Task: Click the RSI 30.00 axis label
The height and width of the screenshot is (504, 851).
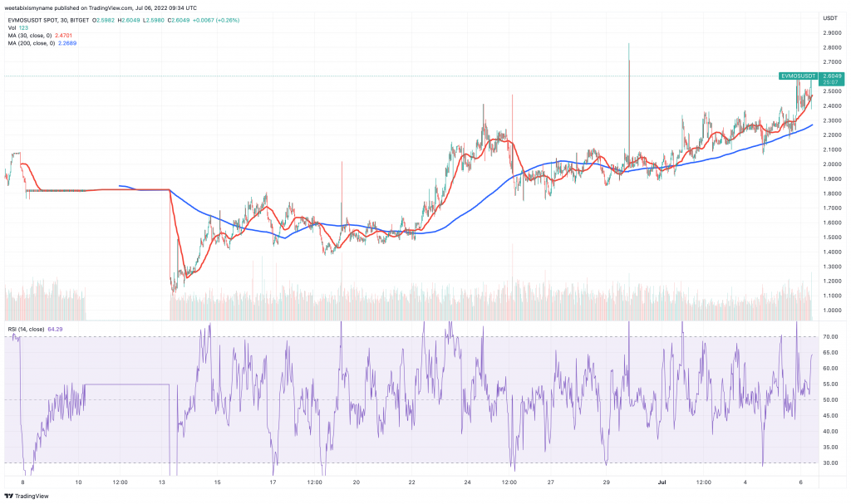Action: [830, 463]
